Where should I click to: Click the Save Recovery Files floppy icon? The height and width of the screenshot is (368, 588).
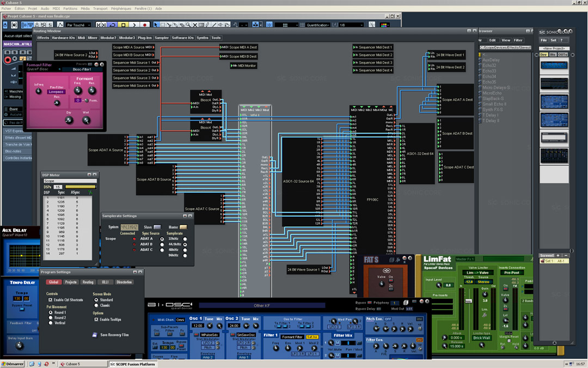pos(95,335)
